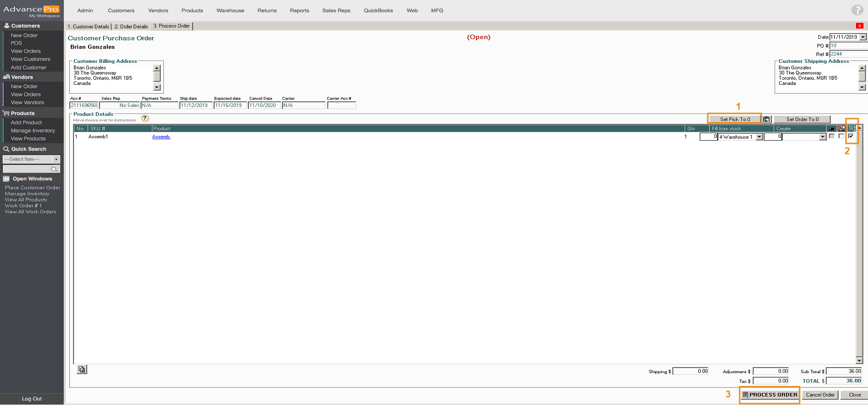Click the work order column header icon
Viewport: 868px width, 405px height.
coord(851,128)
